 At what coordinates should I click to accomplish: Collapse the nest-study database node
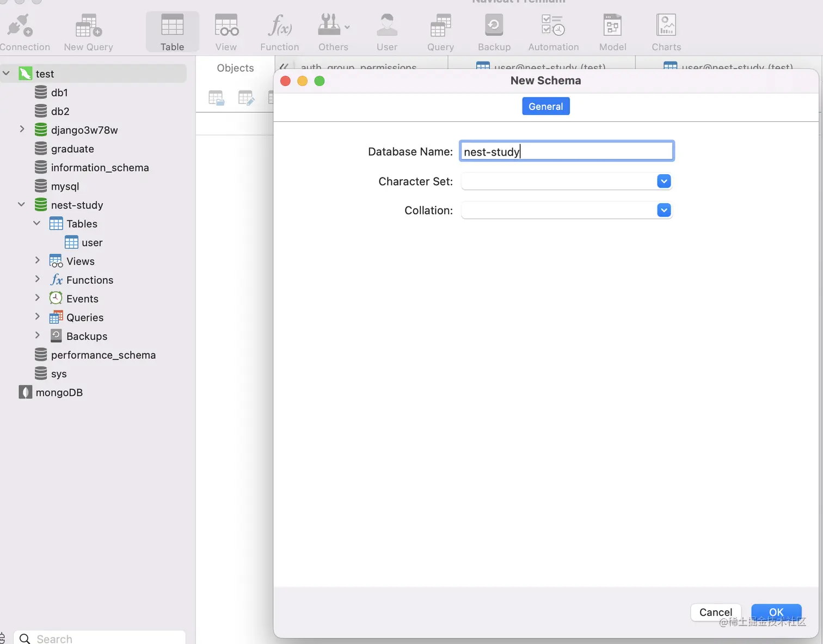[x=22, y=204]
